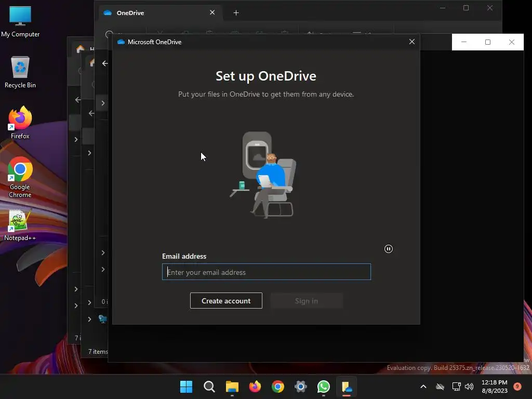Open Firefox from the taskbar

pyautogui.click(x=255, y=387)
